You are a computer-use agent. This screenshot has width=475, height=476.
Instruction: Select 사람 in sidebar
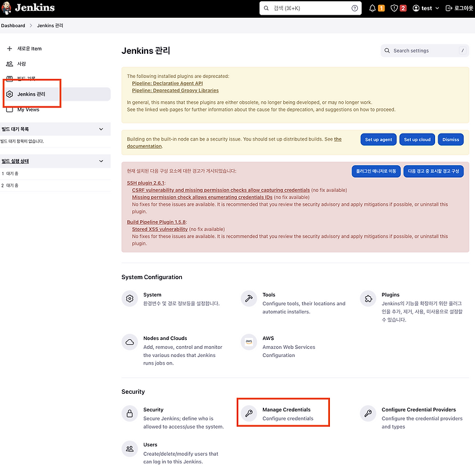[x=22, y=64]
